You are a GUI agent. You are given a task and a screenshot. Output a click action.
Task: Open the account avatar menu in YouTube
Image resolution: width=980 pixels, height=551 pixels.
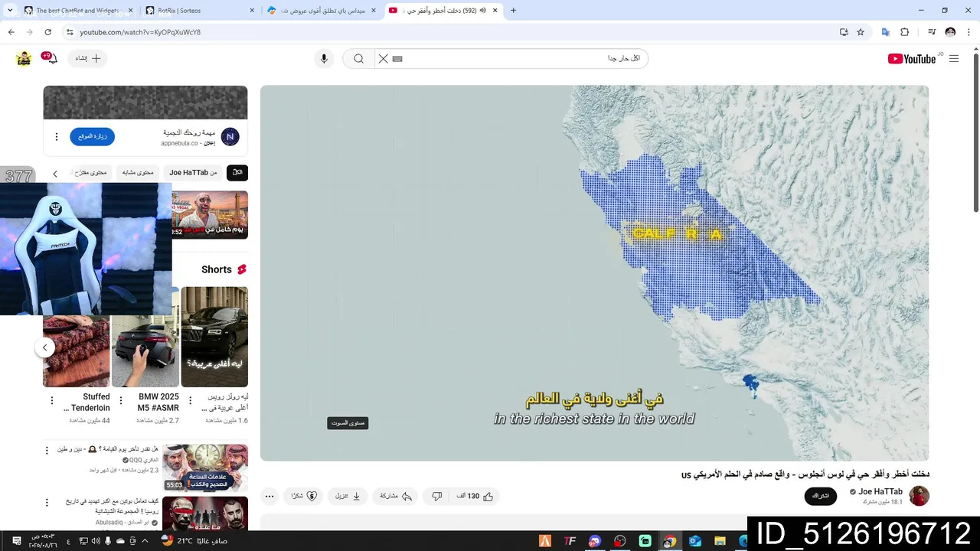(x=24, y=59)
